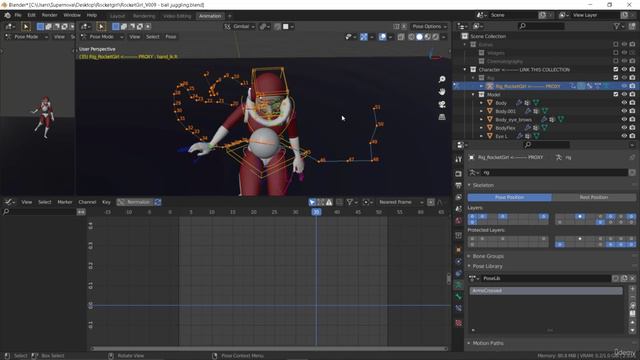Click the pan hand gizmo in the viewport

point(442,92)
